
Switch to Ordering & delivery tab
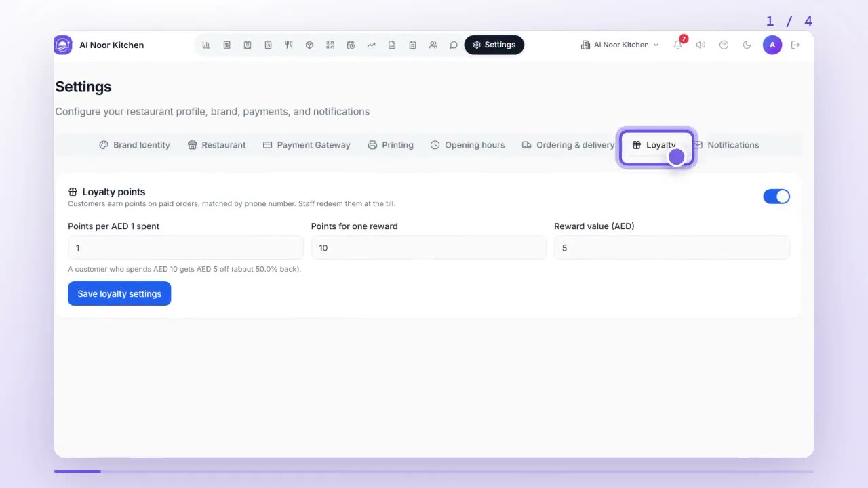568,145
